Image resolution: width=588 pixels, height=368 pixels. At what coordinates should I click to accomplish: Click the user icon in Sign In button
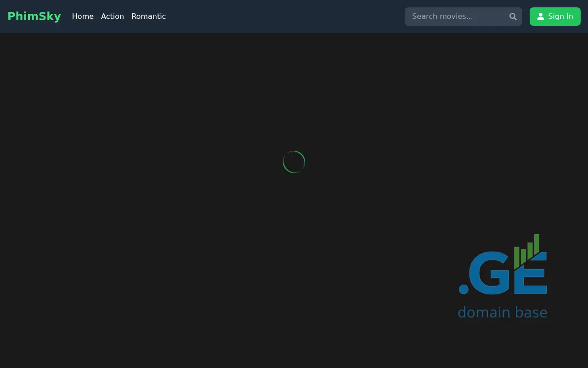pos(541,17)
